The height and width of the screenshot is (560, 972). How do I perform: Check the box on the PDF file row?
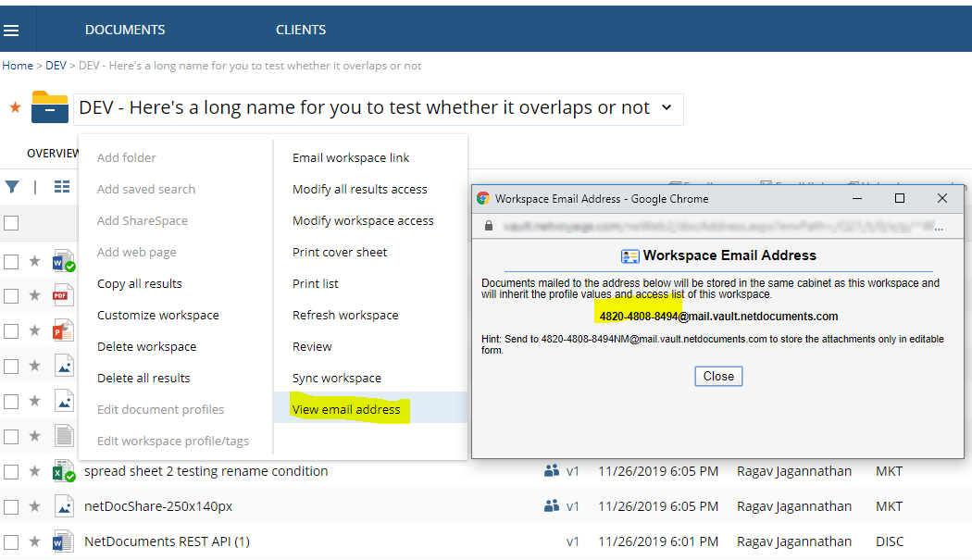click(11, 296)
